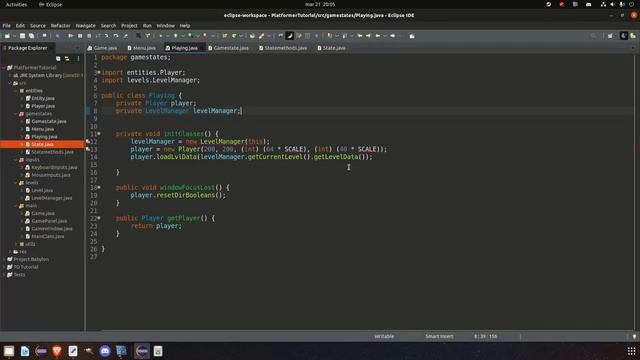Expand the Project Babylon project

pos(4,259)
